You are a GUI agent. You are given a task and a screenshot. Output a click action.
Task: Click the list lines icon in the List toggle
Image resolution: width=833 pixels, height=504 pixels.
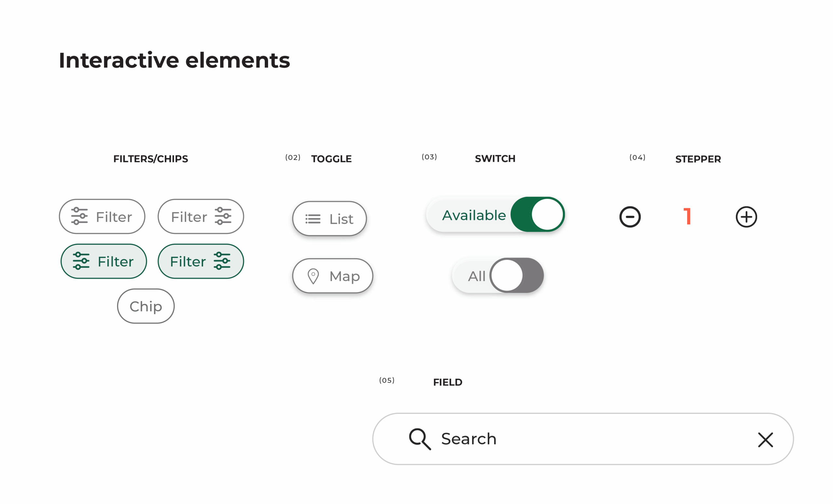pos(313,219)
